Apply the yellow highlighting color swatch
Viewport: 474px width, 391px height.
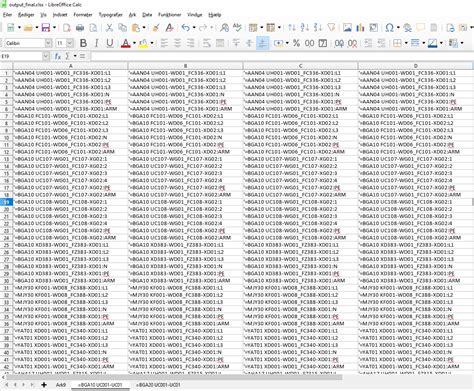[x=143, y=43]
